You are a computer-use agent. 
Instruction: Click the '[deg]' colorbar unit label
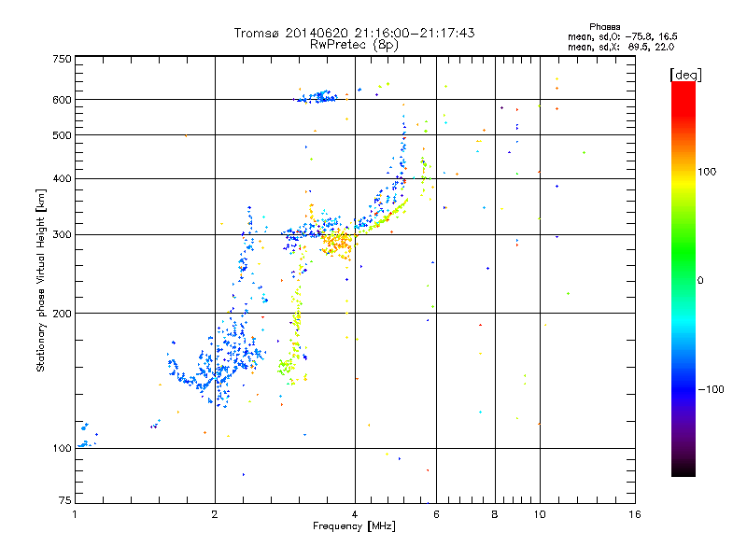pos(685,75)
